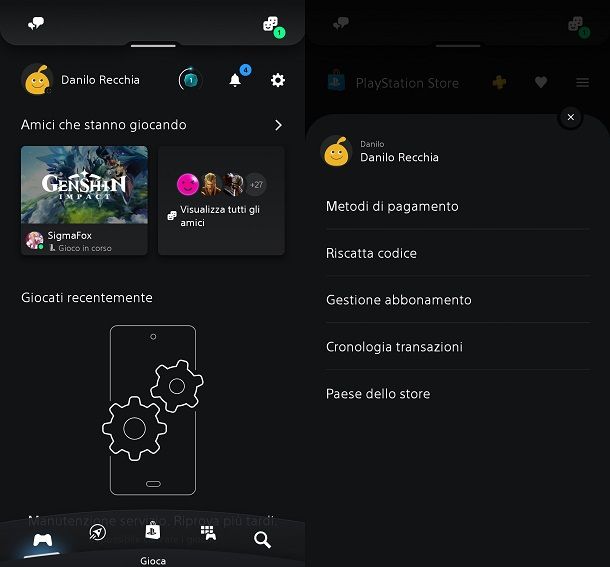
Task: Open the trophy level circle icon
Action: tap(190, 80)
